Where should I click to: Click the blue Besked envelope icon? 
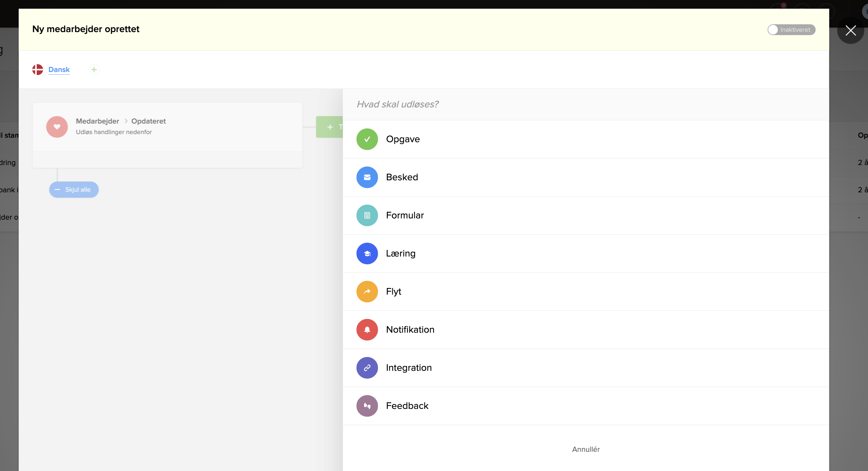tap(367, 177)
